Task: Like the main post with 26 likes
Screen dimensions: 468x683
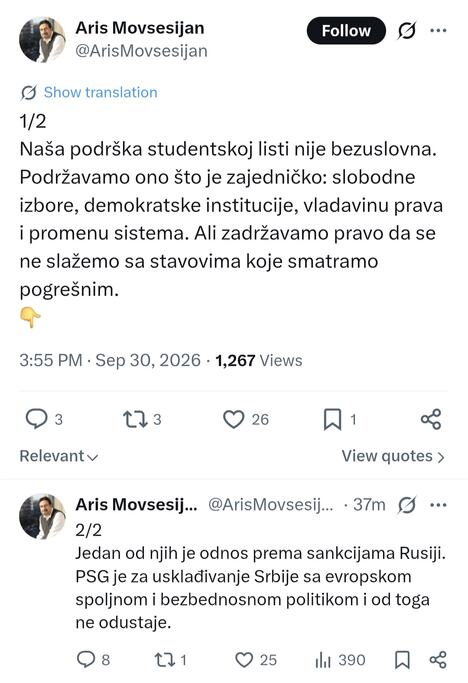Action: coord(246,419)
